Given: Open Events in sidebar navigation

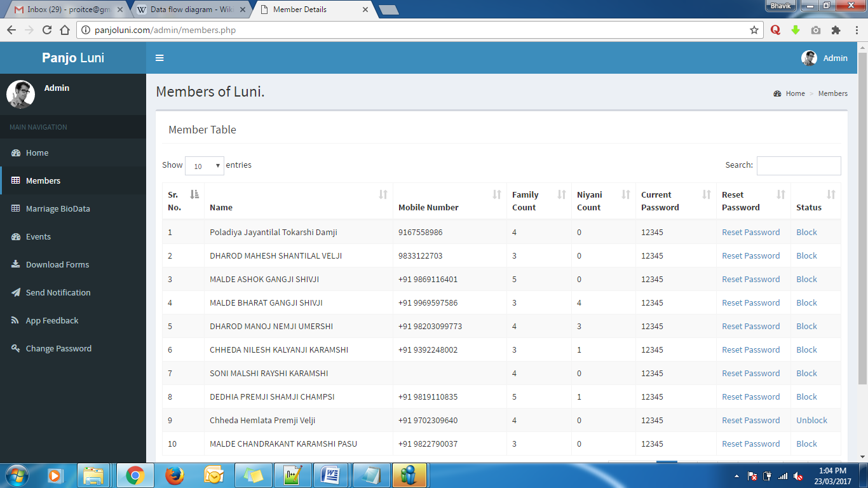Looking at the screenshot, I should [x=73, y=236].
